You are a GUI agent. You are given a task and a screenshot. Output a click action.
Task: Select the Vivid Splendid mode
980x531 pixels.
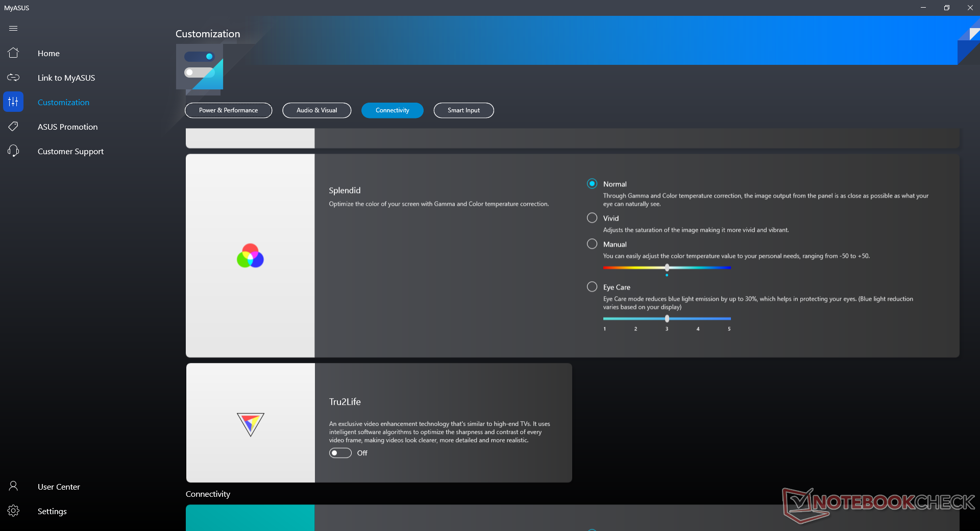tap(592, 218)
